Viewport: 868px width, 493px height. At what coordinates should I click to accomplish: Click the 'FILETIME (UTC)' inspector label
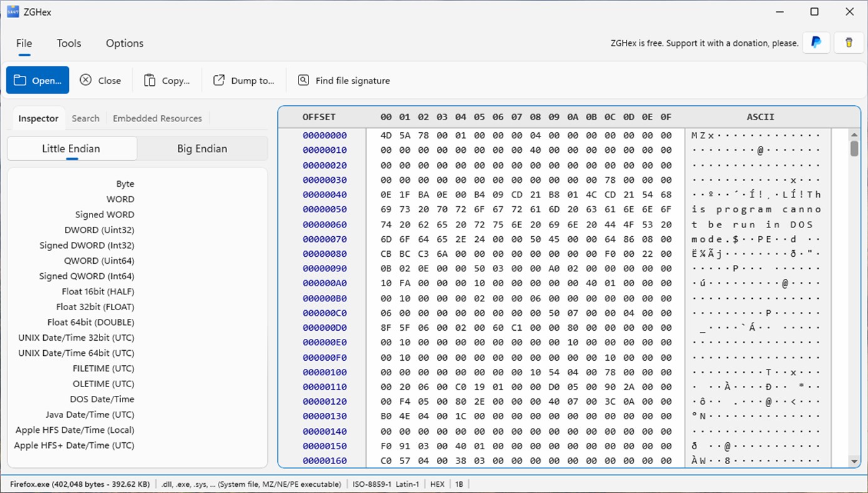[x=103, y=368]
